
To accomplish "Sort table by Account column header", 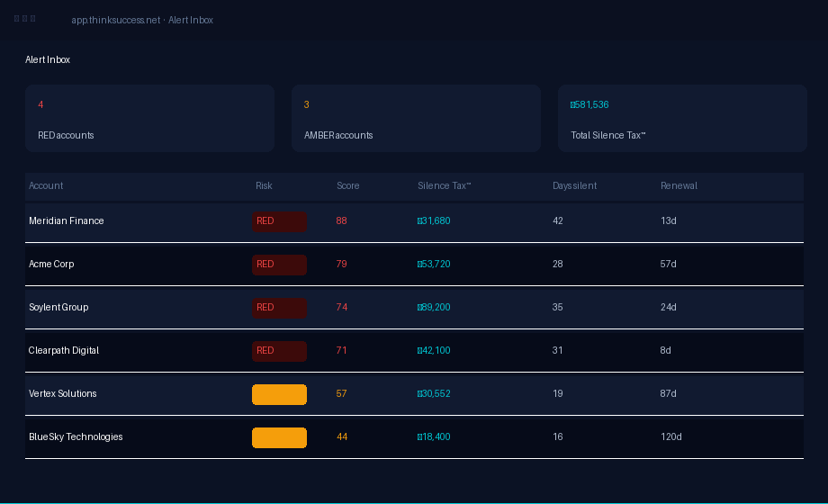I will tap(46, 186).
